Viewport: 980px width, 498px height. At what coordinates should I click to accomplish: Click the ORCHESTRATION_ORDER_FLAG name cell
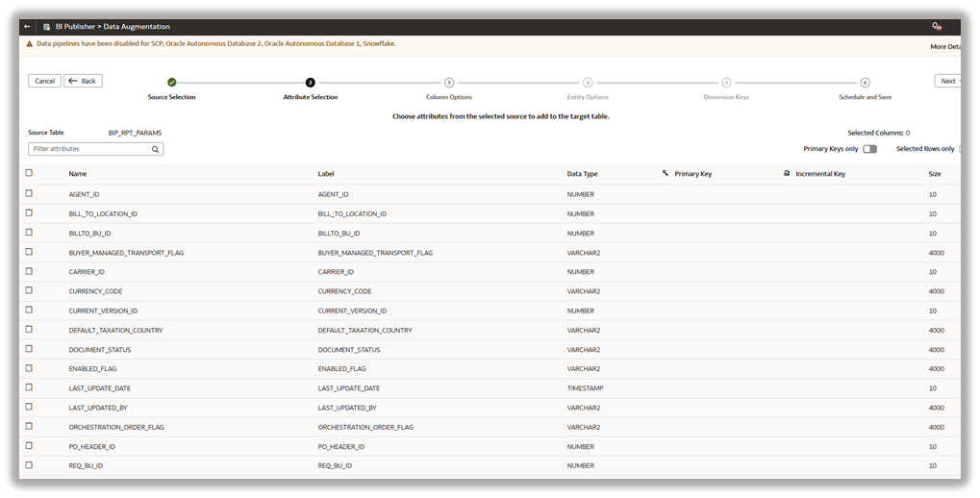tap(116, 427)
